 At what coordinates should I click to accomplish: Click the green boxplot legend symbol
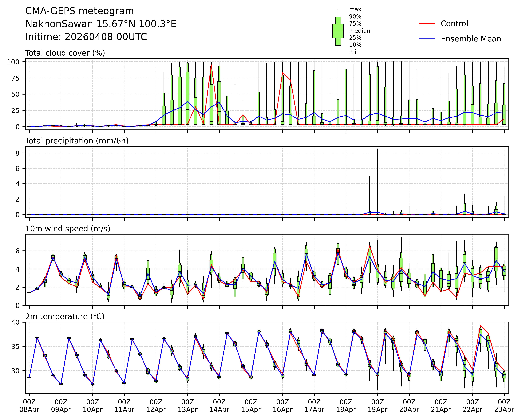tap(338, 31)
